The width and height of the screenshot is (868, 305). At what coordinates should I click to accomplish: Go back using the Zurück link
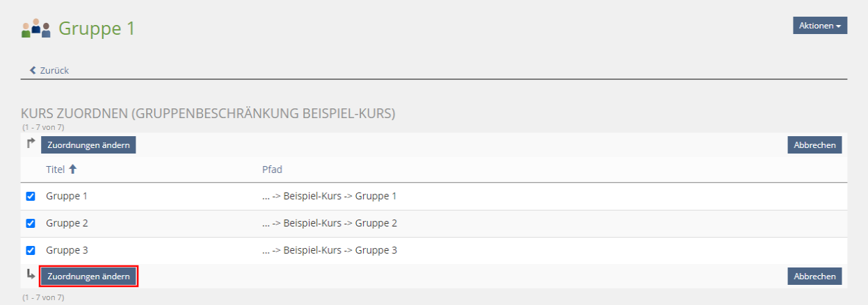tap(54, 70)
